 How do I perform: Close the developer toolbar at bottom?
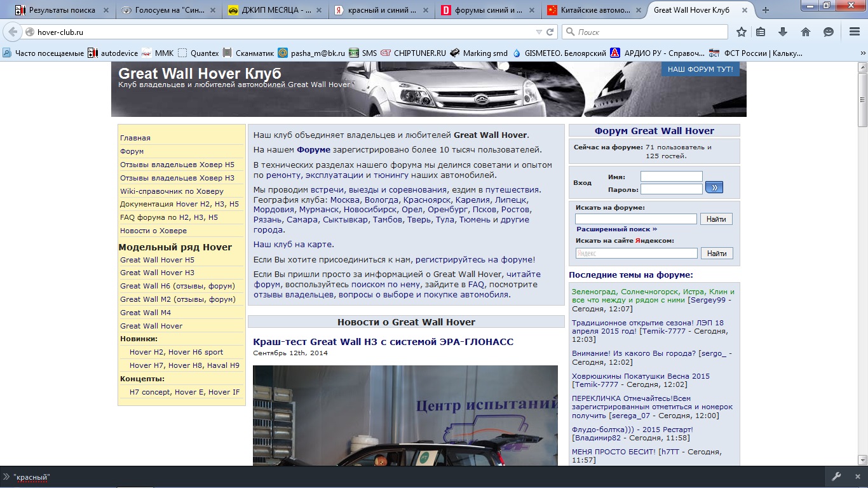coord(857,477)
